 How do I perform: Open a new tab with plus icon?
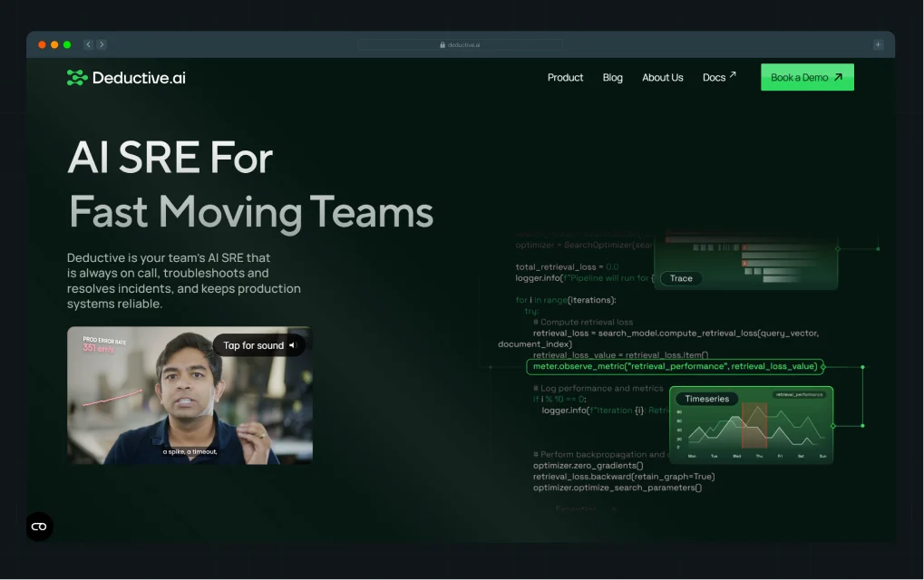pyautogui.click(x=878, y=44)
